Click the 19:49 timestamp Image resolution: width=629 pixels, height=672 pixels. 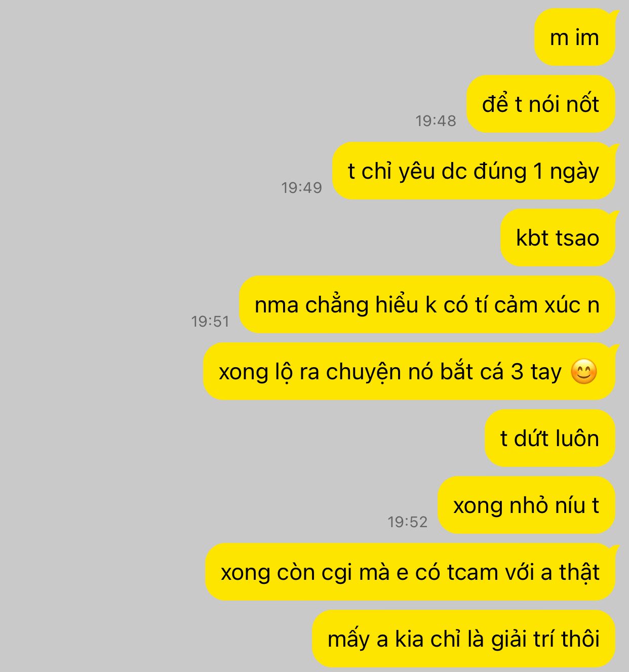point(301,187)
